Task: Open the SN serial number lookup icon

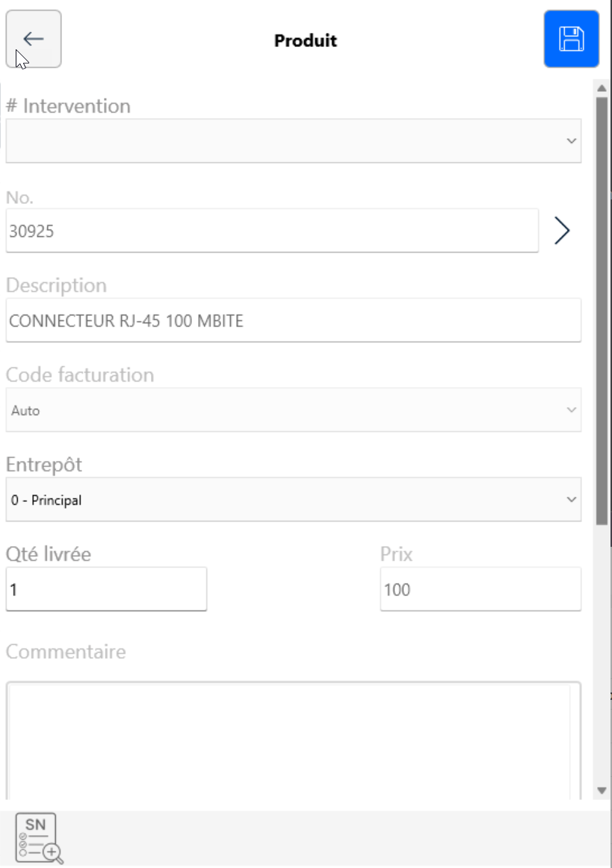Action: coord(39,838)
